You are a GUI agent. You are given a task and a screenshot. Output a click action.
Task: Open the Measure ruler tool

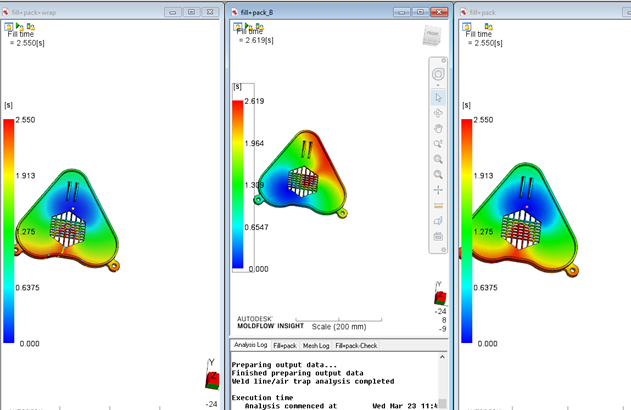tap(438, 206)
